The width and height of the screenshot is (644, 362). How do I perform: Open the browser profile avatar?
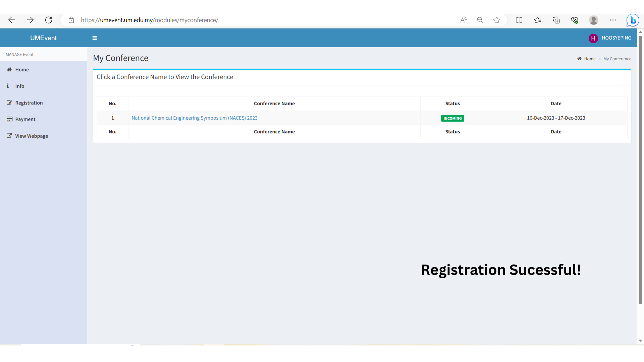[593, 20]
